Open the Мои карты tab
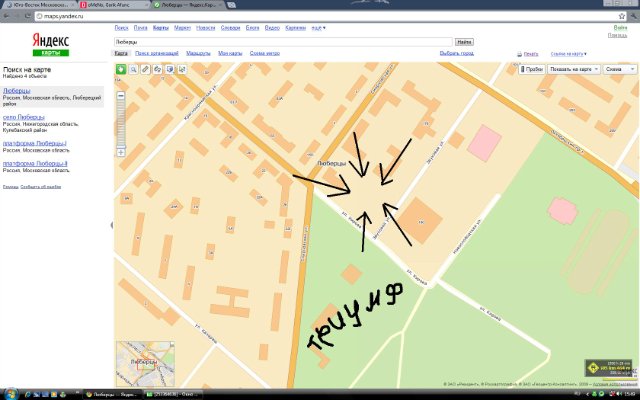 click(230, 53)
